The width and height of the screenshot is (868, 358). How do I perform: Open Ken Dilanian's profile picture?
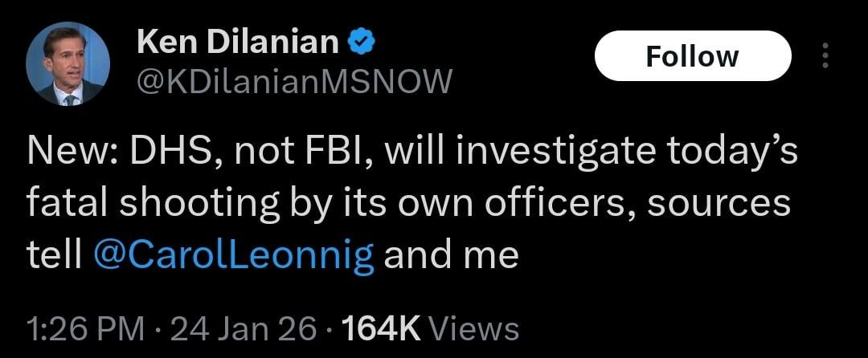(x=68, y=64)
